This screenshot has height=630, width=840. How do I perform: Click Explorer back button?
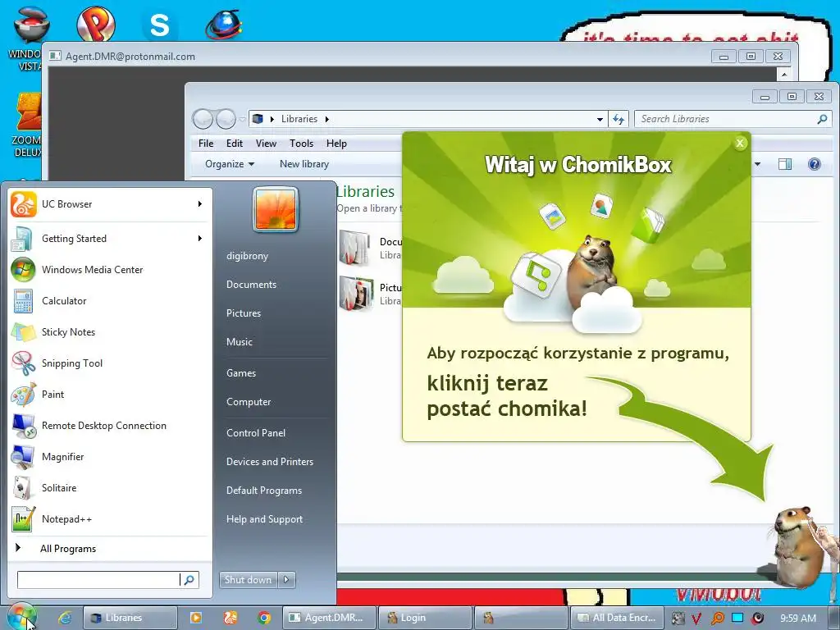pyautogui.click(x=203, y=119)
